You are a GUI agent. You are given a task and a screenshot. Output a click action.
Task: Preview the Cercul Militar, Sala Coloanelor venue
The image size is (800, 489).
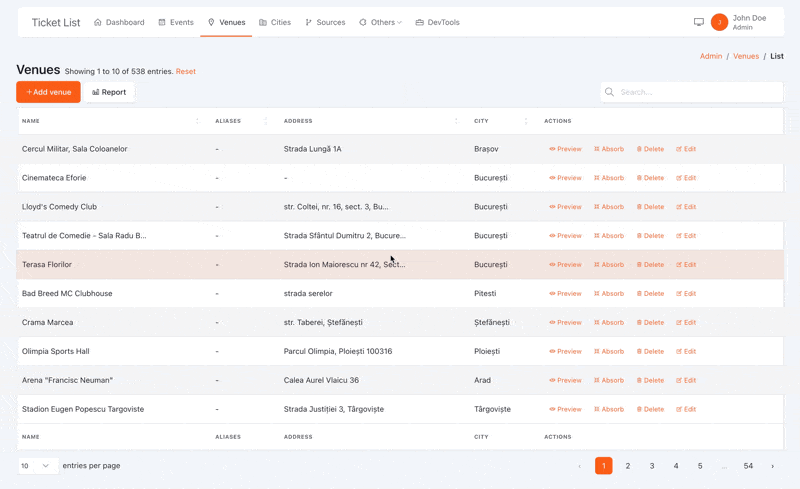point(565,149)
